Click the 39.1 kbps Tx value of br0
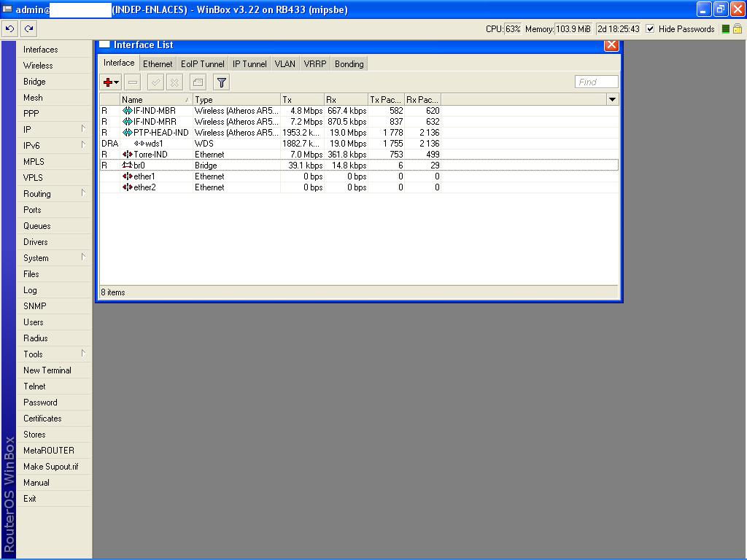The width and height of the screenshot is (747, 560). tap(306, 166)
